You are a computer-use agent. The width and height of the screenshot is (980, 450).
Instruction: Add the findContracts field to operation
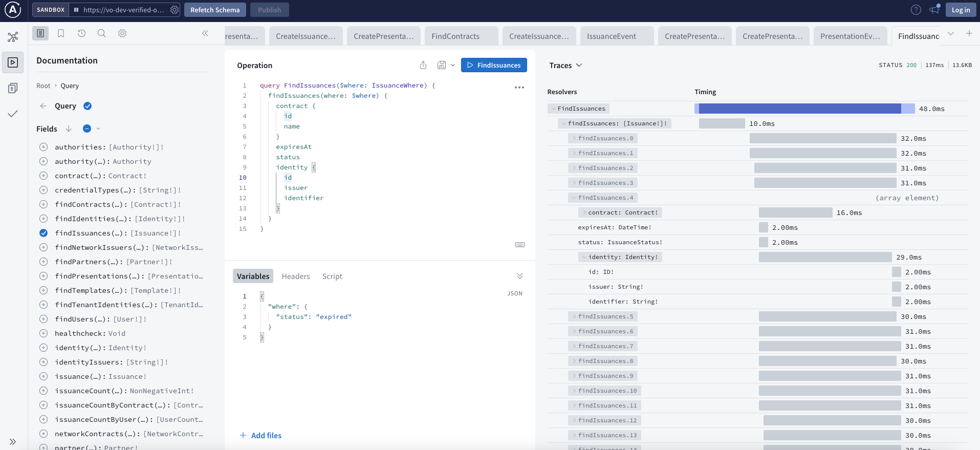(43, 204)
